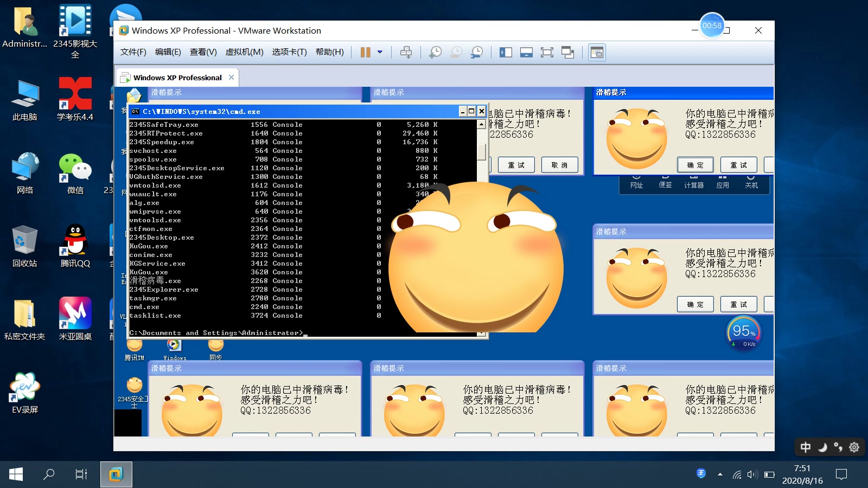
Task: Click 取消 in the dialog behind cmd window
Action: [560, 165]
